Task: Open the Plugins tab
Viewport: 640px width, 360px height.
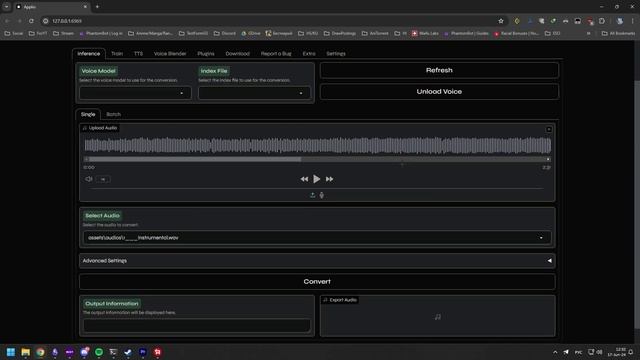Action: point(206,53)
